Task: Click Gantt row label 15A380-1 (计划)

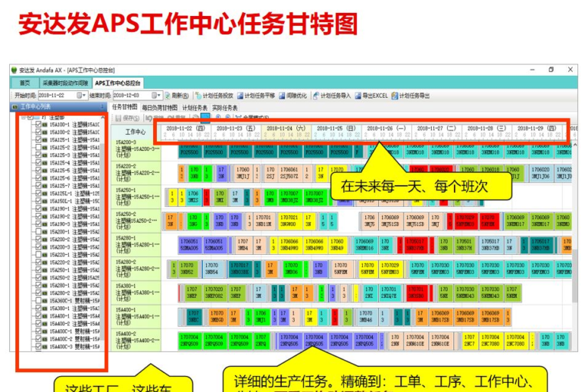Action: coord(136,292)
